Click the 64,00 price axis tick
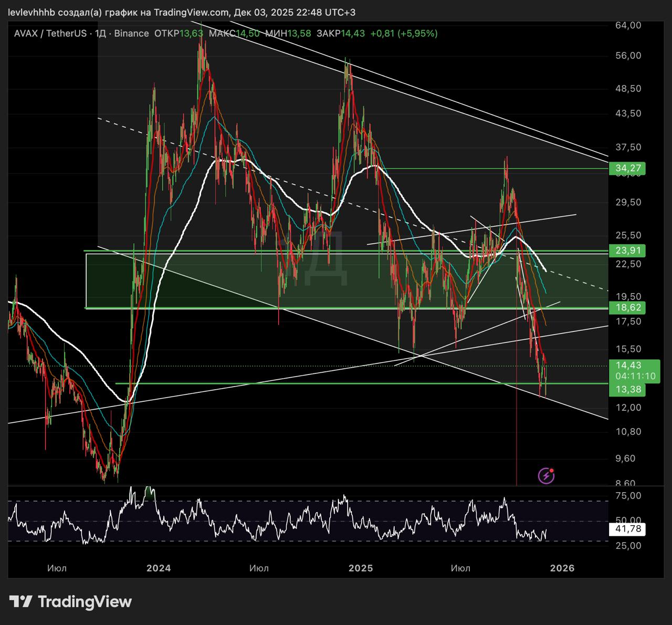The height and width of the screenshot is (625, 672). (628, 25)
